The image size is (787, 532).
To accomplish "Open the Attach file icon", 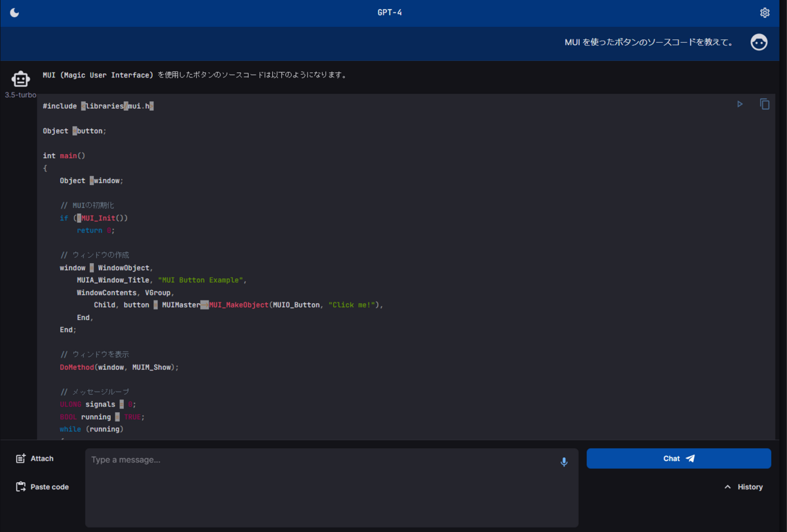I will click(x=20, y=458).
